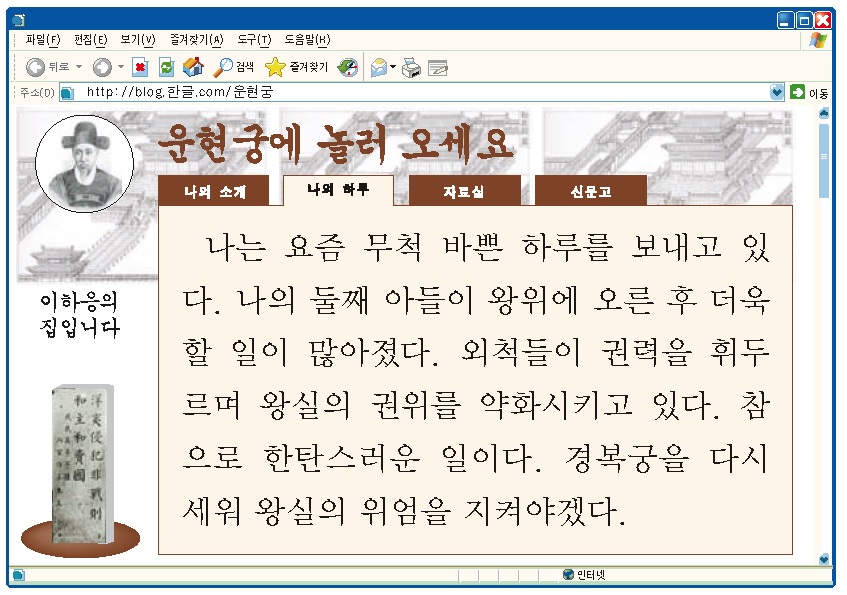Open the address bar URL dropdown

coord(777,92)
